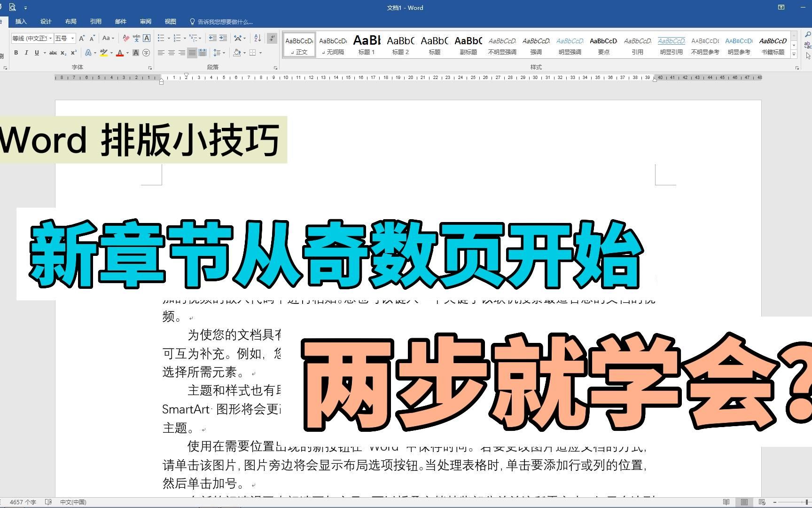Image resolution: width=812 pixels, height=508 pixels.
Task: Click word count 4657 个字 in status bar
Action: click(23, 502)
